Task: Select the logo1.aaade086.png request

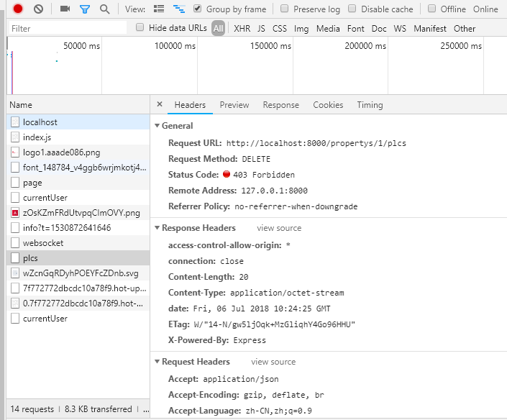Action: 78,152
